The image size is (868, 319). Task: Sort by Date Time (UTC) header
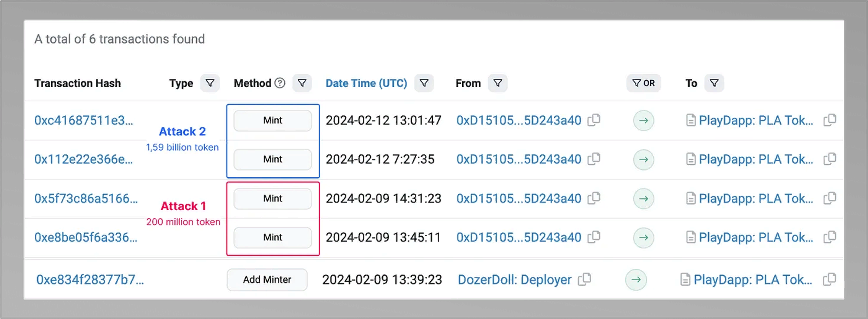[366, 83]
